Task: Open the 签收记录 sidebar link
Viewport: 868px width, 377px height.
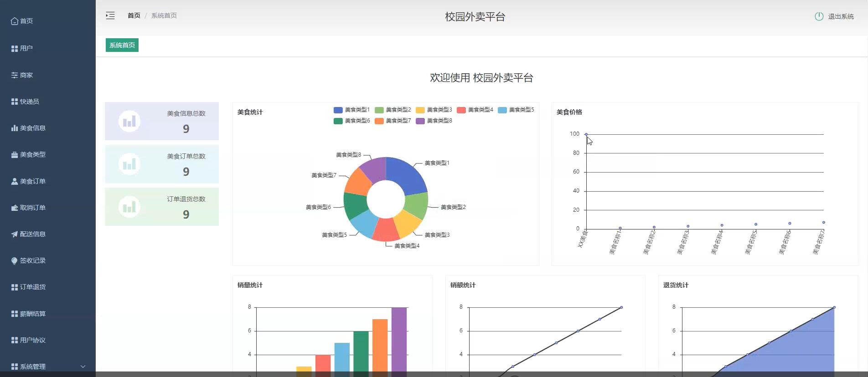Action: (48, 260)
